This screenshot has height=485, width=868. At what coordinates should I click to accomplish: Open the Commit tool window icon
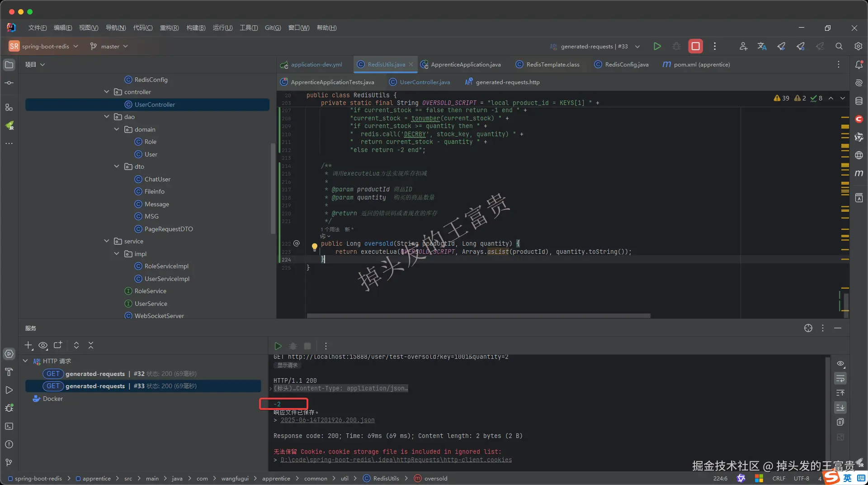9,83
